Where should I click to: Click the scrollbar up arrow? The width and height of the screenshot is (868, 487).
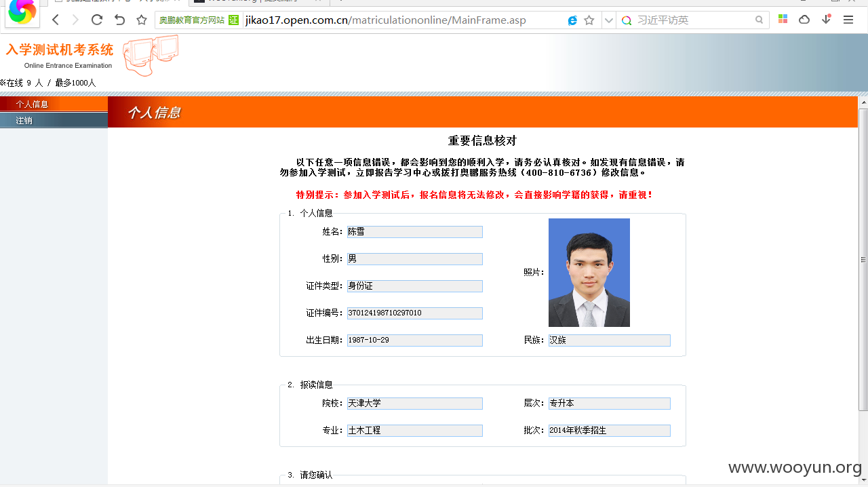tap(863, 102)
